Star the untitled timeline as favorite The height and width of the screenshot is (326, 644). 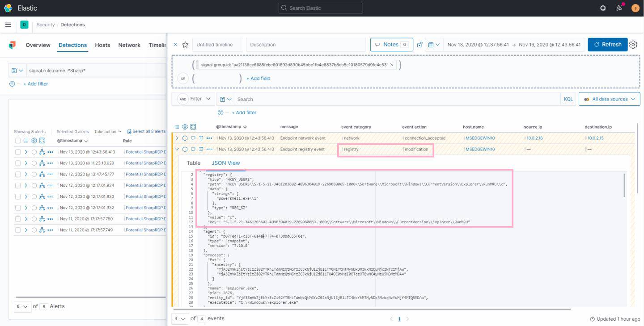click(185, 45)
